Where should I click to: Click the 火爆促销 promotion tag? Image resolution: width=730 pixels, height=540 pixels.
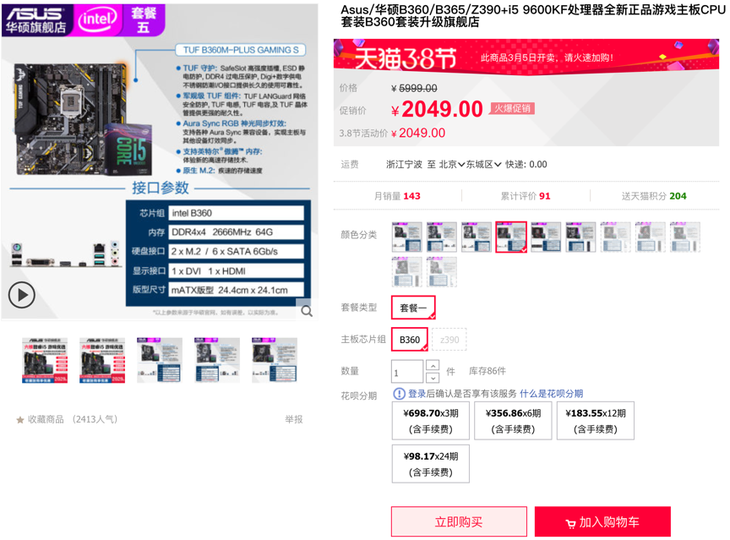pyautogui.click(x=512, y=108)
